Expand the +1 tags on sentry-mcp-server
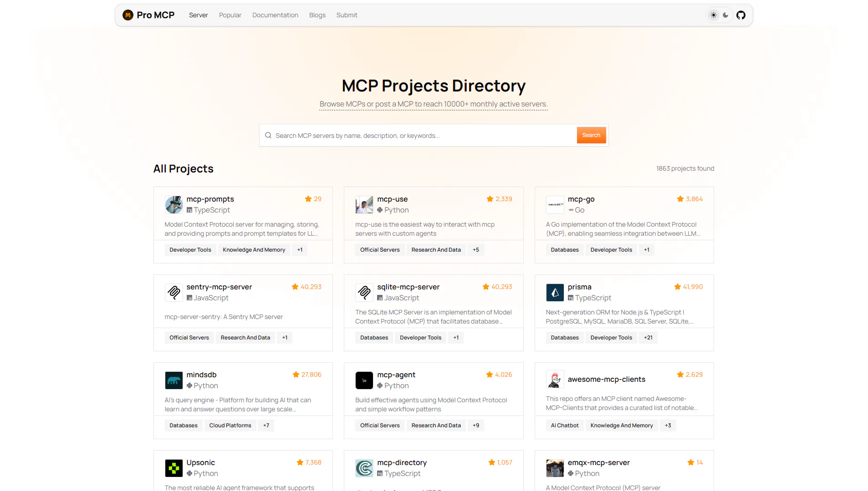Image resolution: width=868 pixels, height=491 pixels. pos(285,338)
